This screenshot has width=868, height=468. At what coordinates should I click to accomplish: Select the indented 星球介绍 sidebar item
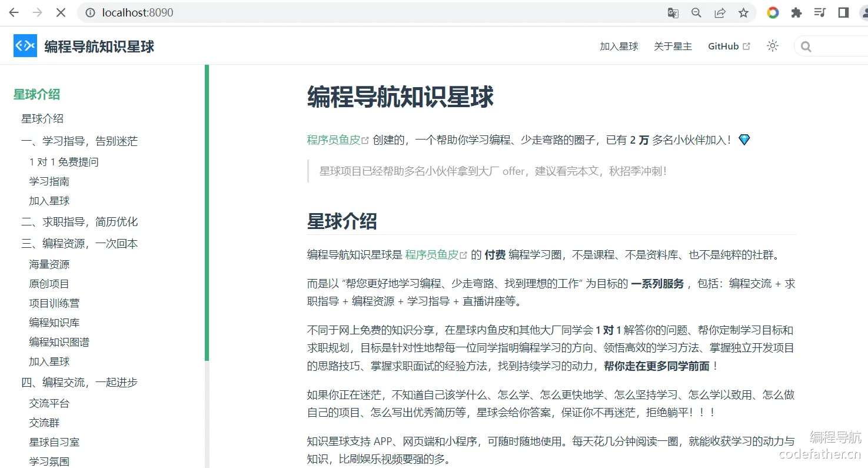pyautogui.click(x=42, y=118)
